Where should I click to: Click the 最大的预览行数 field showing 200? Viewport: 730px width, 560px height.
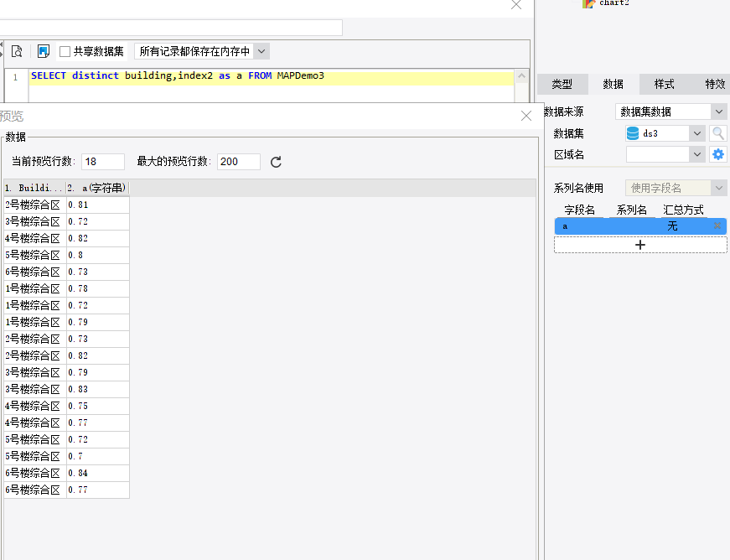pyautogui.click(x=238, y=162)
